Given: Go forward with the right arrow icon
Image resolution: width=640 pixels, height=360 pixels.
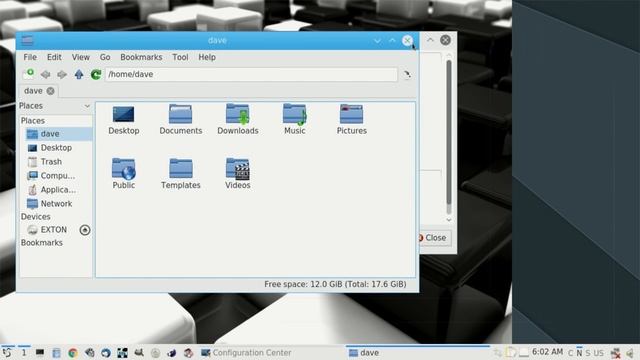Looking at the screenshot, I should (x=62, y=74).
